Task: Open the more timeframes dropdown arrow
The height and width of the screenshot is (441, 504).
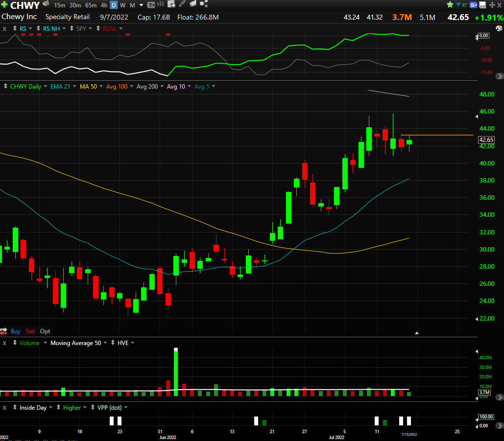Action: 141,5
